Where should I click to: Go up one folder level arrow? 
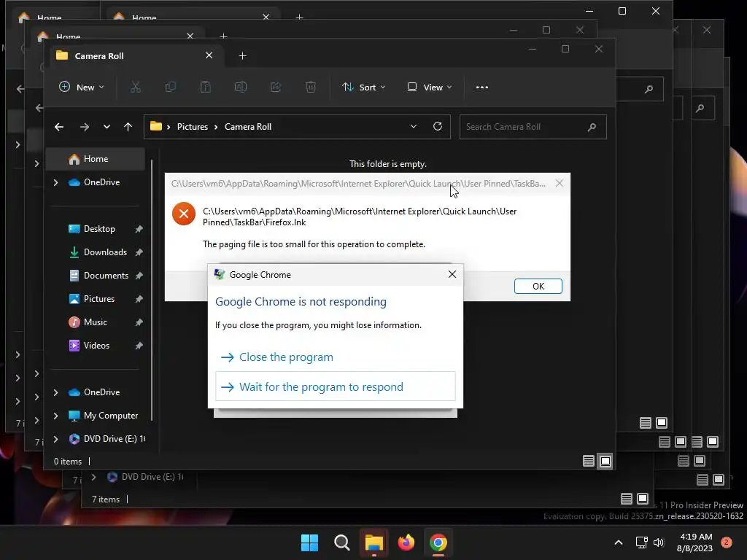(x=128, y=127)
